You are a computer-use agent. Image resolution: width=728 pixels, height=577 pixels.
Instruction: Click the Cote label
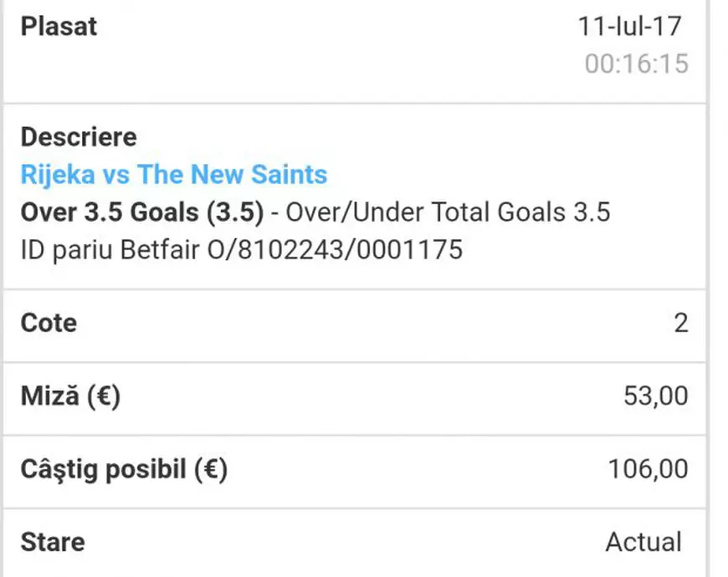[49, 323]
